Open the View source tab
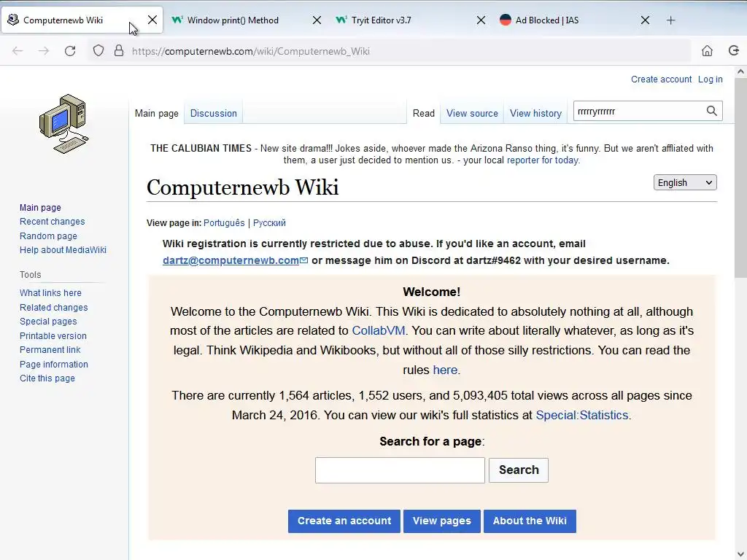This screenshot has height=560, width=747. (472, 113)
